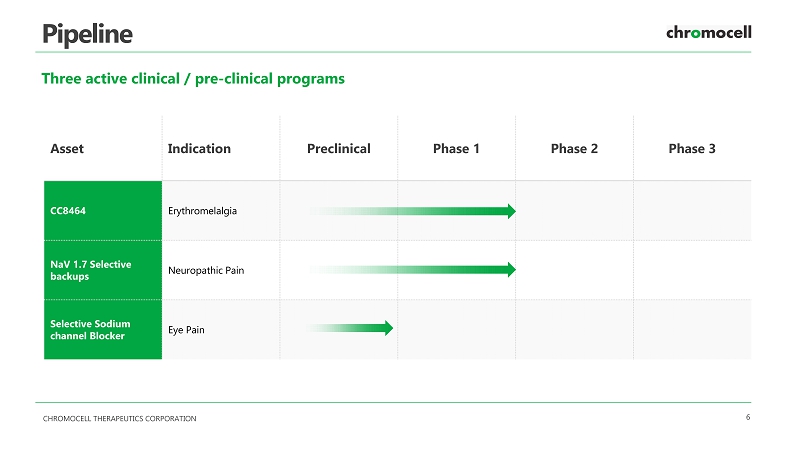The image size is (800, 449).
Task: Select the Neuropathic Pain indication text
Action: point(206,270)
